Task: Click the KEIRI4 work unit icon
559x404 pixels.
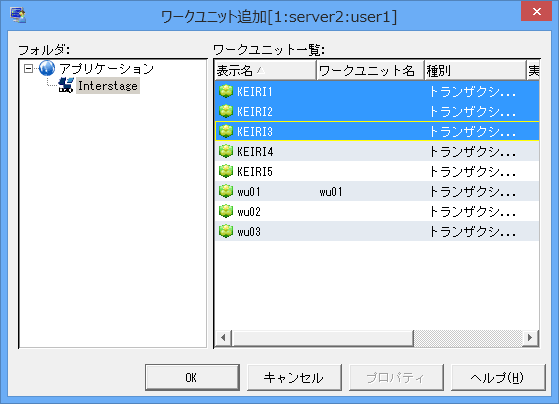Action: 226,152
